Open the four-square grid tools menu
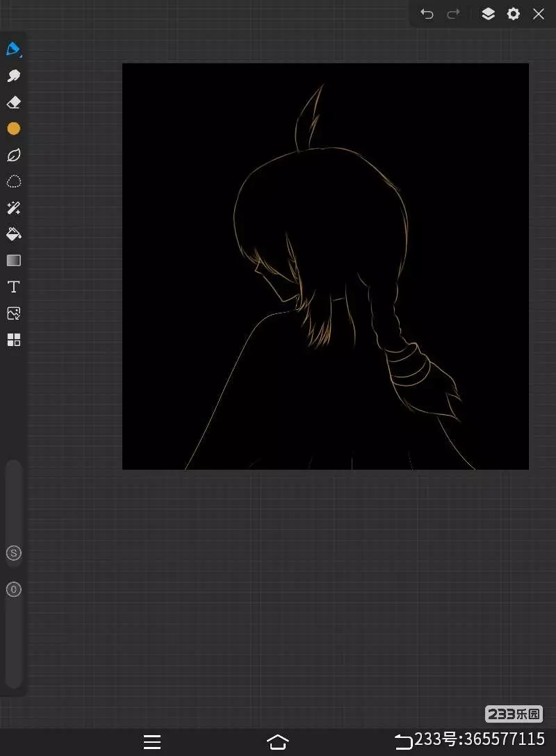The image size is (556, 756). tap(13, 340)
